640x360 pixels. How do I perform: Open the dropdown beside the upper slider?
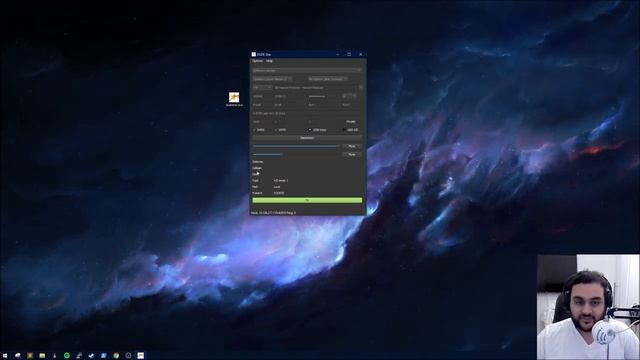point(352,146)
